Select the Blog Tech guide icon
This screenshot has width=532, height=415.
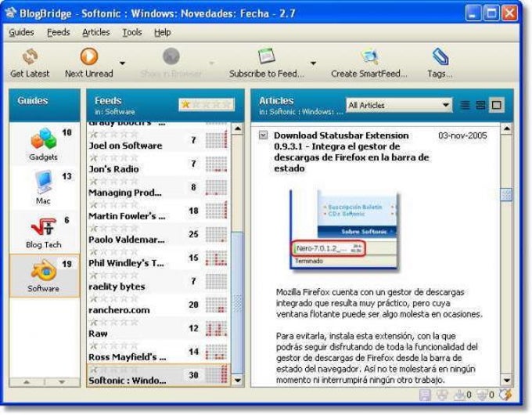click(44, 226)
